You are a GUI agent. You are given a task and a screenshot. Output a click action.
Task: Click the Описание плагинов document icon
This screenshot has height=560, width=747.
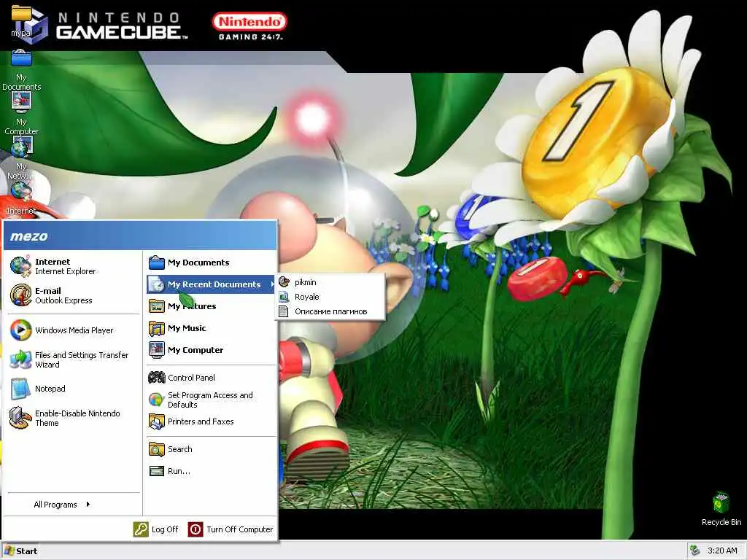(x=284, y=311)
